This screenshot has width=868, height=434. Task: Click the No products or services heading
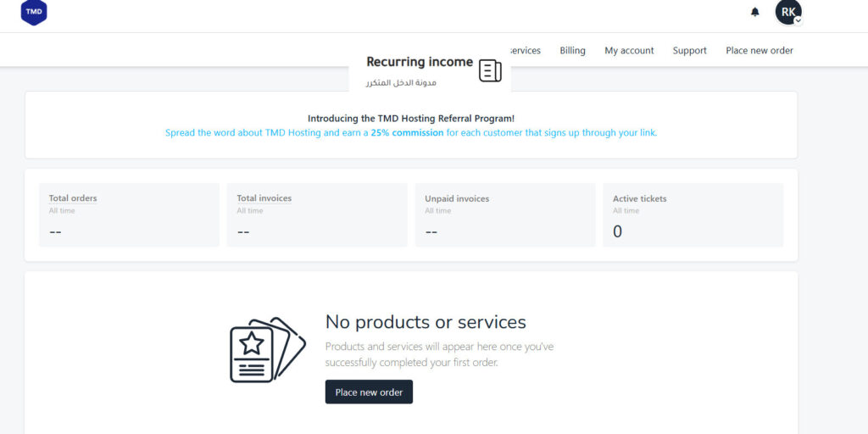coord(426,321)
